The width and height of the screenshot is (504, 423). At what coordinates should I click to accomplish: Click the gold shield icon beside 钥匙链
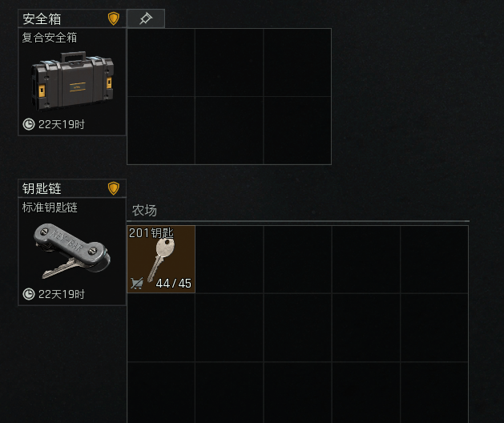point(114,188)
